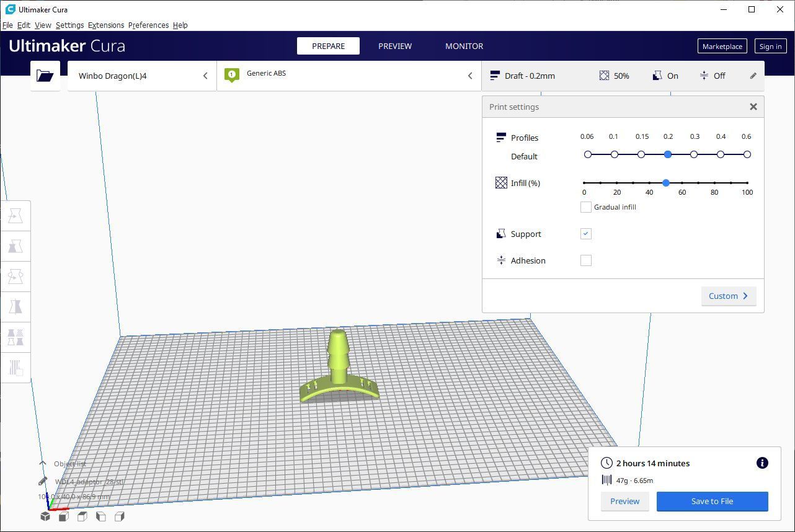The width and height of the screenshot is (795, 532).
Task: Click the Save to File button
Action: [x=712, y=501]
